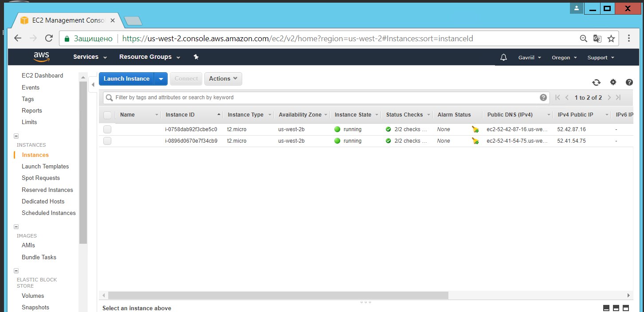This screenshot has width=644, height=312.
Task: Open the Oregon region dropdown
Action: coord(564,58)
